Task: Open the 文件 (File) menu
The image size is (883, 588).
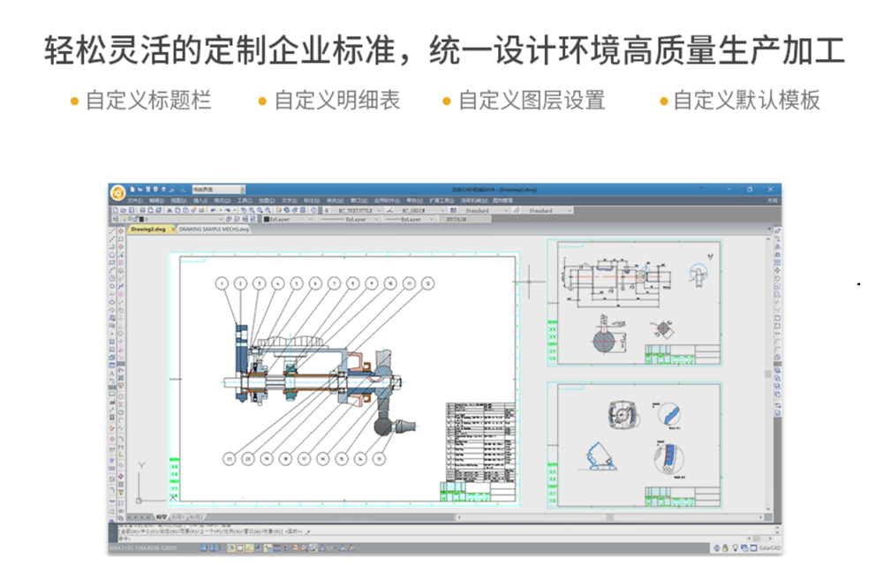Action: click(135, 200)
